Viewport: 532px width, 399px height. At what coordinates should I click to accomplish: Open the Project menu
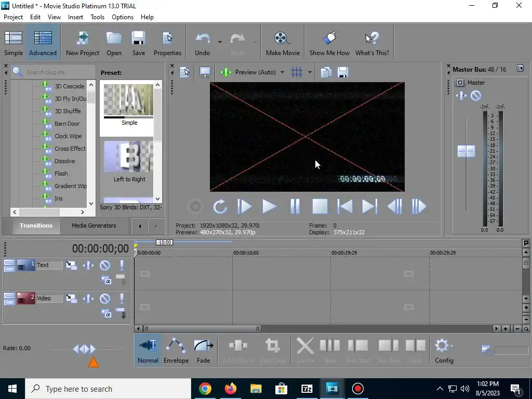[x=13, y=17]
